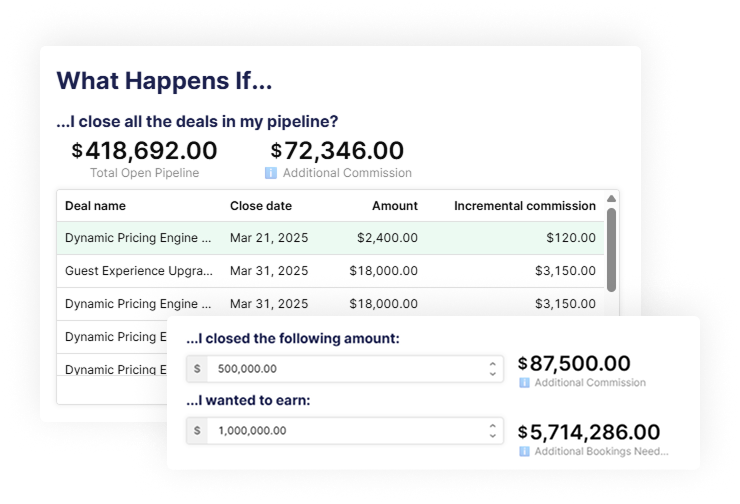Click info icon beside Additional Bookings Needed

pos(524,452)
